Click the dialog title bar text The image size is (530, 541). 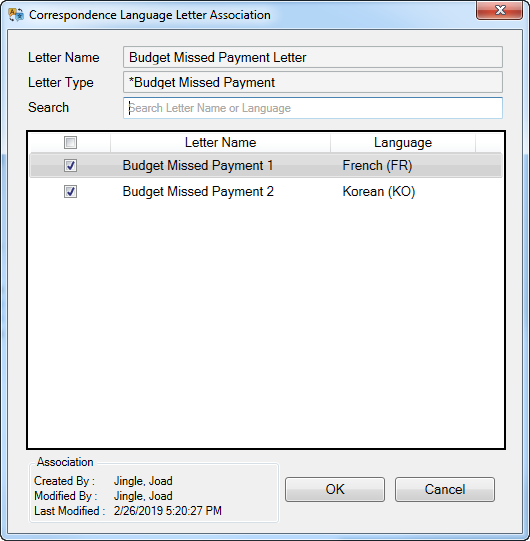(x=149, y=15)
